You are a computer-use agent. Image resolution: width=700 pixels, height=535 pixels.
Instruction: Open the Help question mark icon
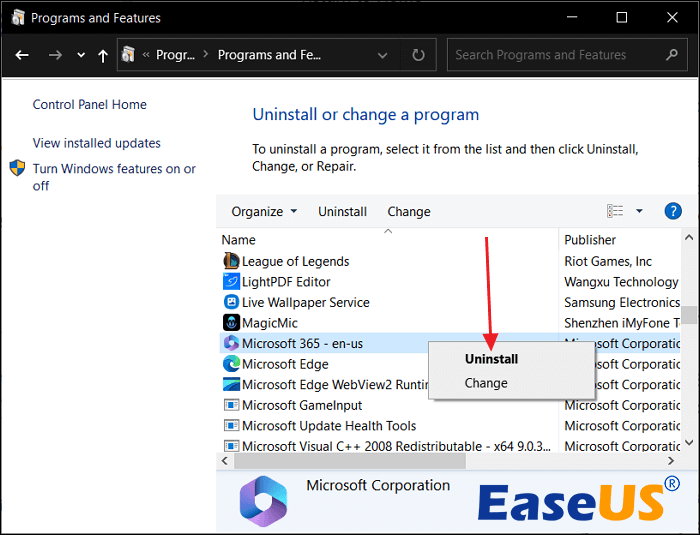tap(673, 211)
